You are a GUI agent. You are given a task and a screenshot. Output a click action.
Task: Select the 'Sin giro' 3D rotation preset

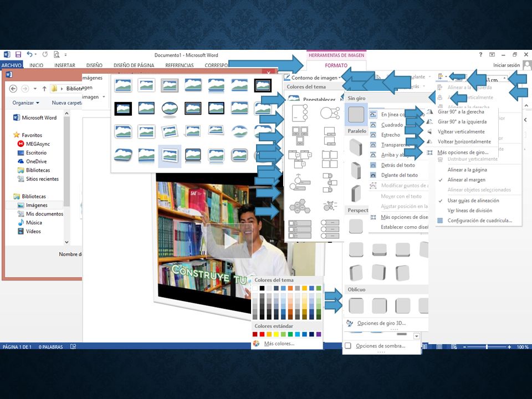click(x=356, y=114)
